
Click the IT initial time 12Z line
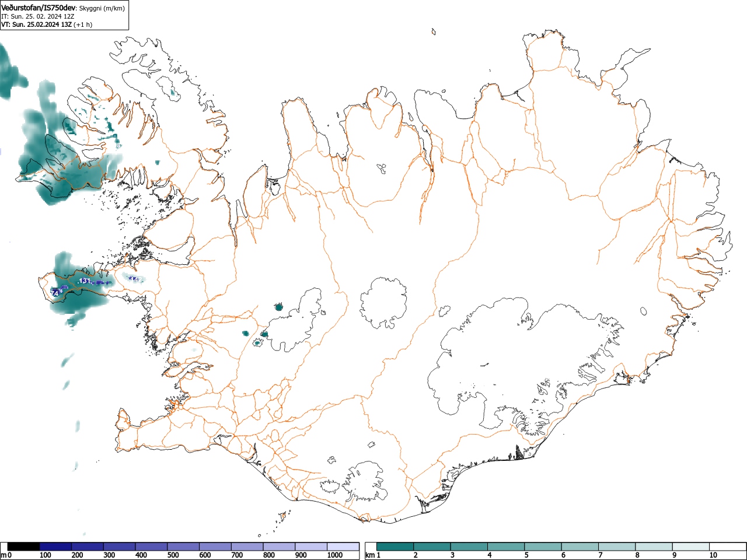point(38,16)
